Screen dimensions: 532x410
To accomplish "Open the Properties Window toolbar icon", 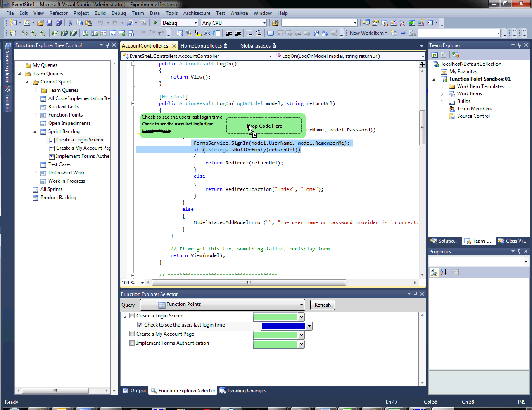I will pyautogui.click(x=375, y=23).
